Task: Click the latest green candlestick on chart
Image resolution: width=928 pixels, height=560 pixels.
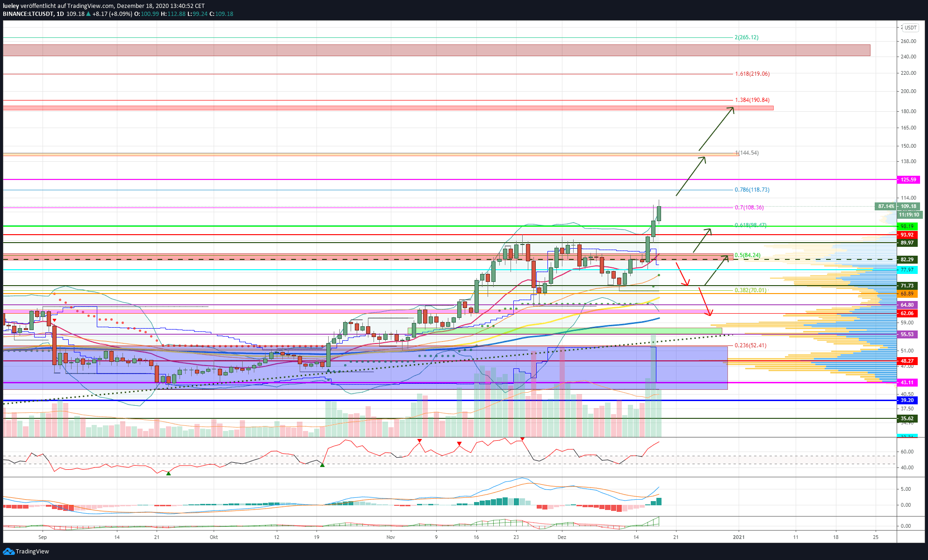Action: 659,213
